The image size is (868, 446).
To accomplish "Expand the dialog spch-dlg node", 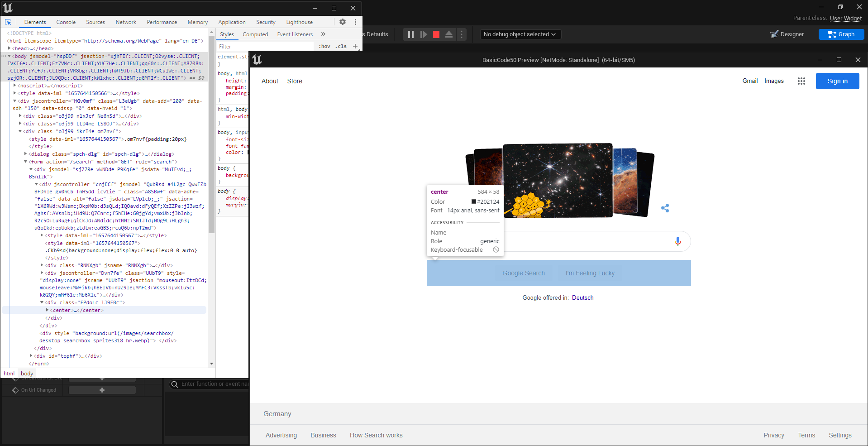I will (25, 153).
